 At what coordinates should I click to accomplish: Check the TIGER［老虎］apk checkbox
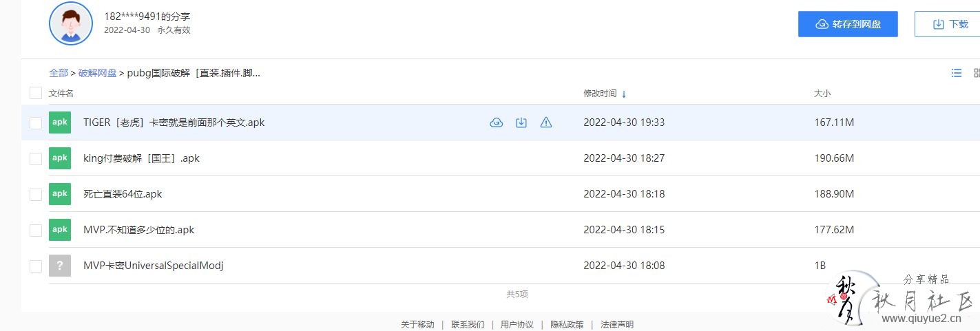[x=36, y=122]
